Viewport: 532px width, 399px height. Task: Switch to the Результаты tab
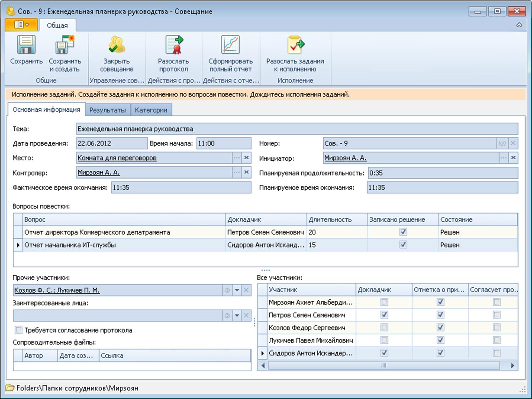coord(108,110)
